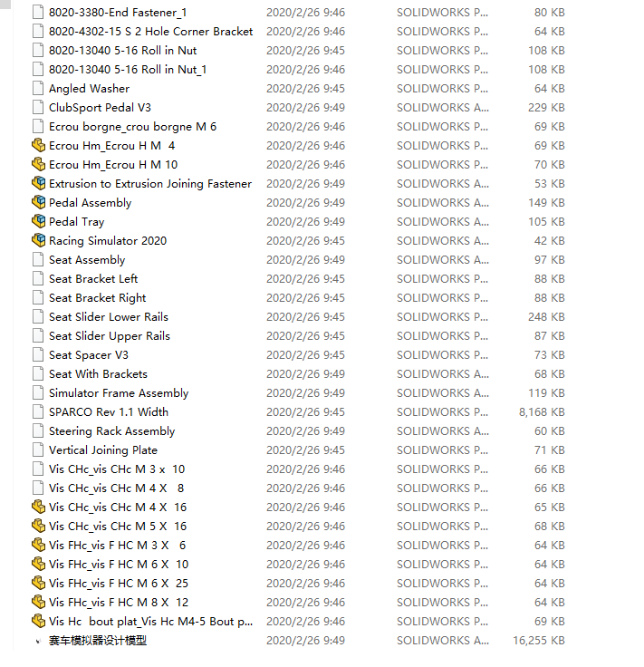Select 8020-4302-15 S 2 Hole Corner Bracket
The width and height of the screenshot is (644, 667).
tap(151, 32)
